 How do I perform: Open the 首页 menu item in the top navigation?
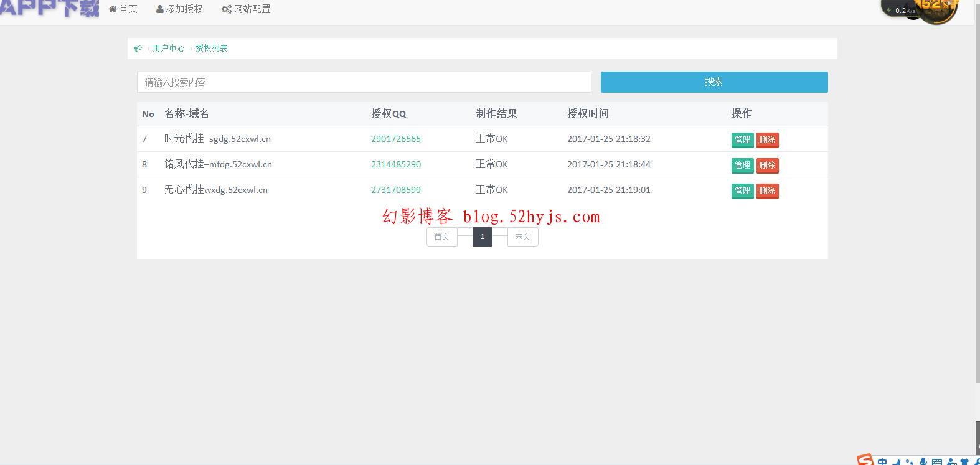pos(123,9)
